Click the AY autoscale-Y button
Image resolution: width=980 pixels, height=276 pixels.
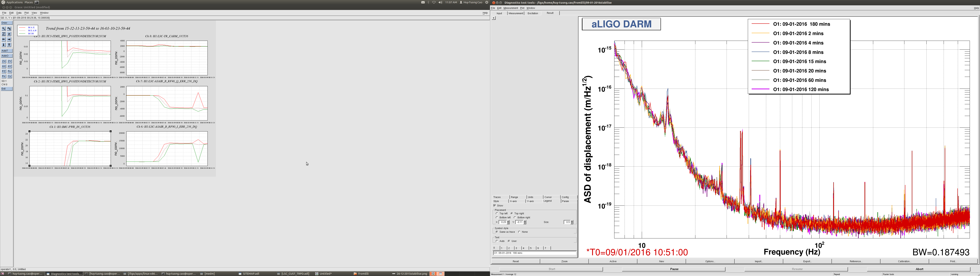[10, 66]
